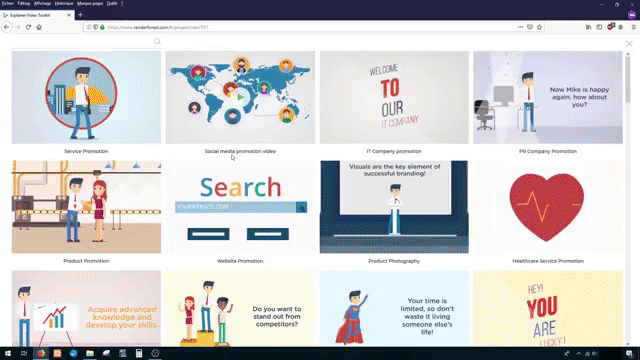
Task: Show the sidebar panels icon
Action: coord(599,27)
